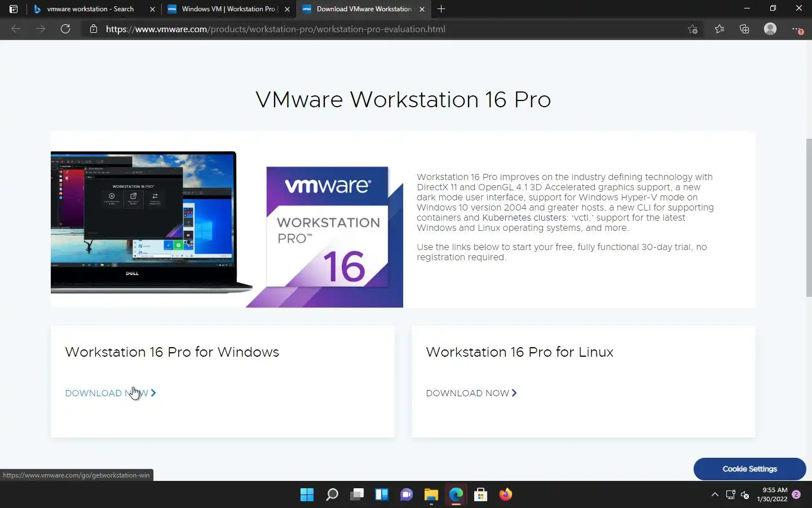Screen dimensions: 812x508
Task: Click the Microsoft Edge taskbar icon
Action: 456,494
